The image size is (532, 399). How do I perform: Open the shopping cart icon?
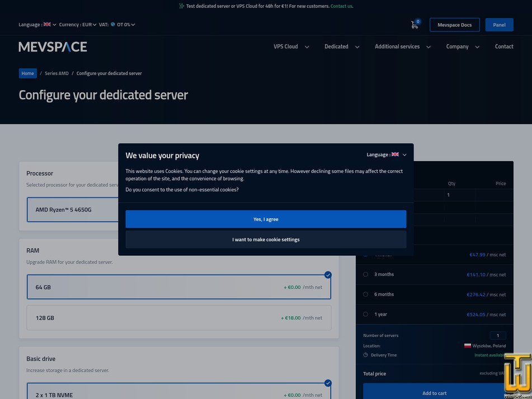415,25
